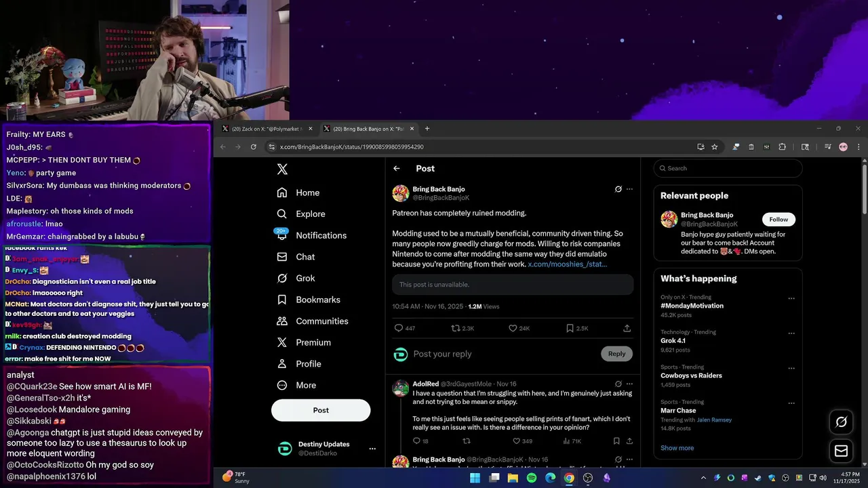This screenshot has width=868, height=488.
Task: Click the X Search field
Action: 728,168
